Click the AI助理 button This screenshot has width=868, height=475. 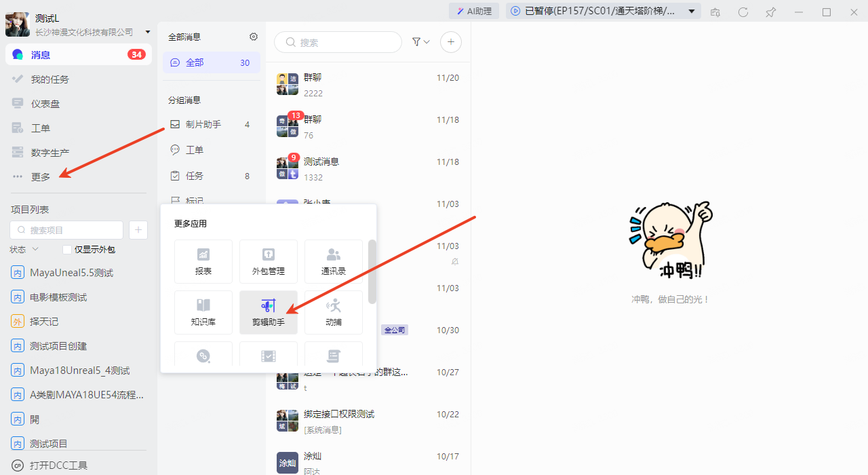click(x=474, y=11)
